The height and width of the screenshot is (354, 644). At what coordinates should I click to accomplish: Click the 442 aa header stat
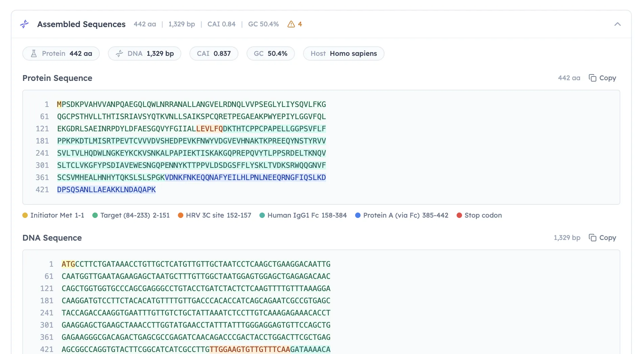pyautogui.click(x=145, y=24)
